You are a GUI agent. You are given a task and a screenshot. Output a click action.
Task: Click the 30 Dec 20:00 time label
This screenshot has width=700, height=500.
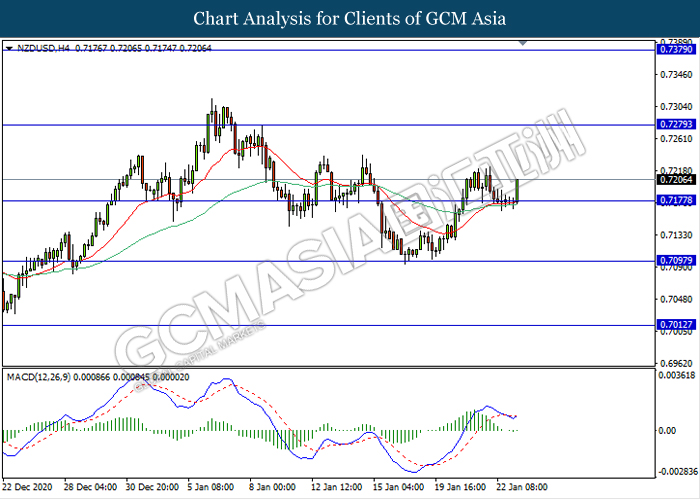click(152, 487)
